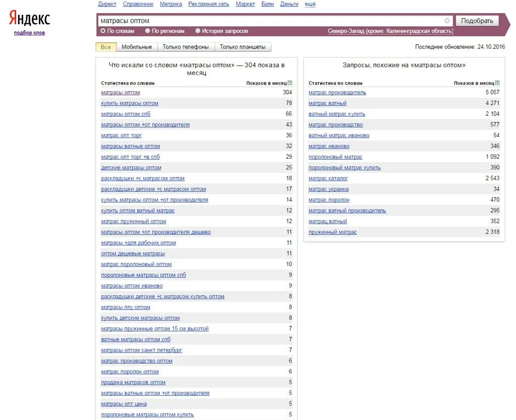Open 'поролоновые матрасы оптом спб' link
The height and width of the screenshot is (420, 516).
click(x=144, y=275)
